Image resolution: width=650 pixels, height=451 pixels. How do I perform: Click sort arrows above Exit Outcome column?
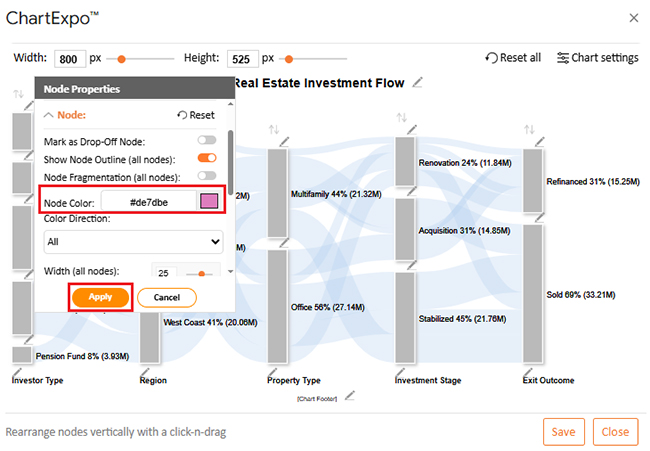[x=528, y=130]
